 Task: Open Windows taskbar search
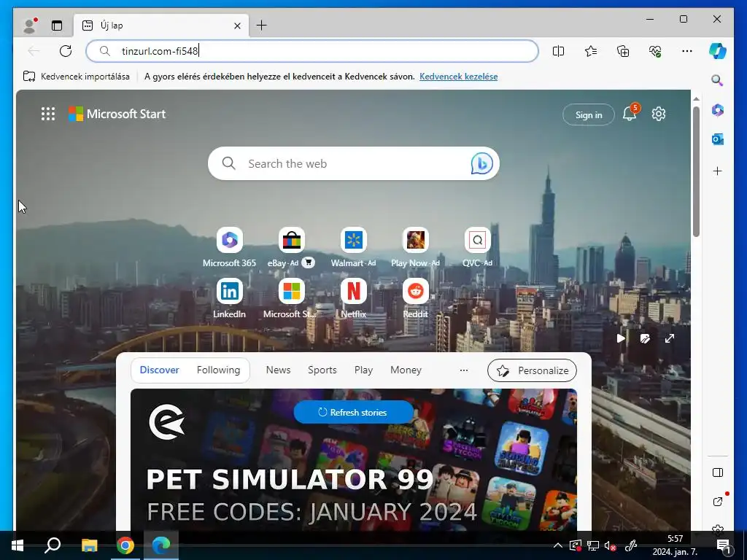pos(53,545)
